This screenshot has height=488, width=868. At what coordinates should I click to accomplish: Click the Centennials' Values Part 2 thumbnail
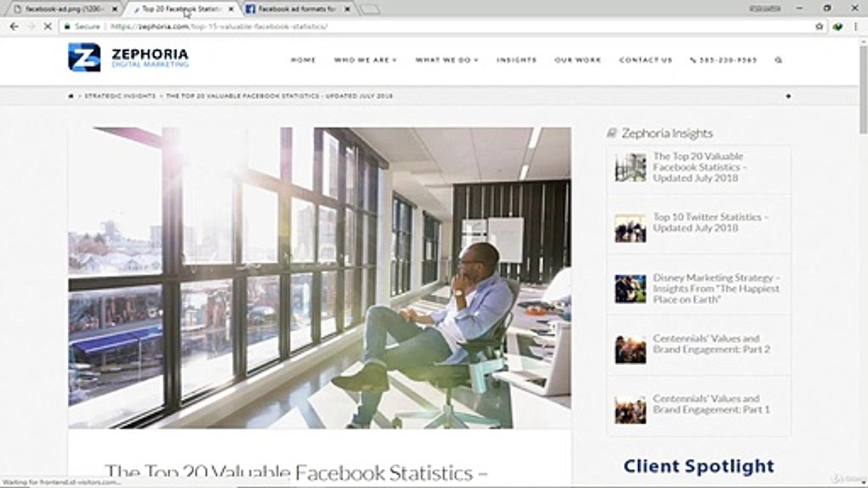pos(630,350)
